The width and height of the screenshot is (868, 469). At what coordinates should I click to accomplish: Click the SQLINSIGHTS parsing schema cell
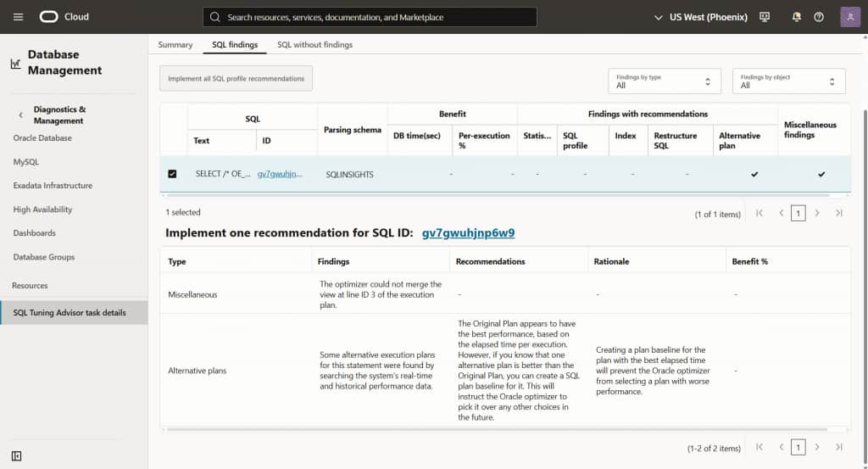point(350,175)
